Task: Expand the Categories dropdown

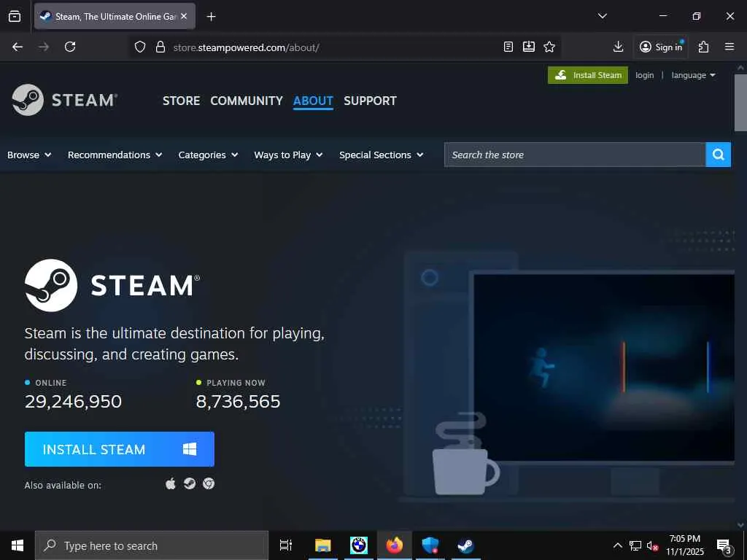Action: click(x=208, y=155)
